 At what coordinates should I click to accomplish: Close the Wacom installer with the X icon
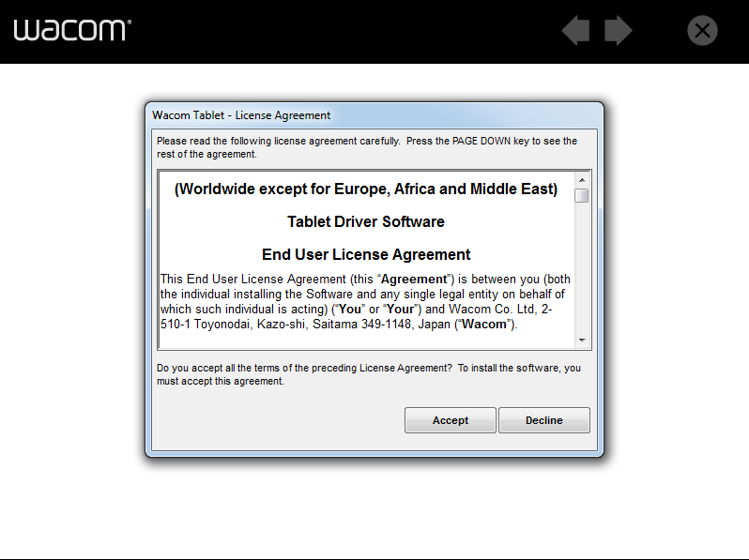702,31
